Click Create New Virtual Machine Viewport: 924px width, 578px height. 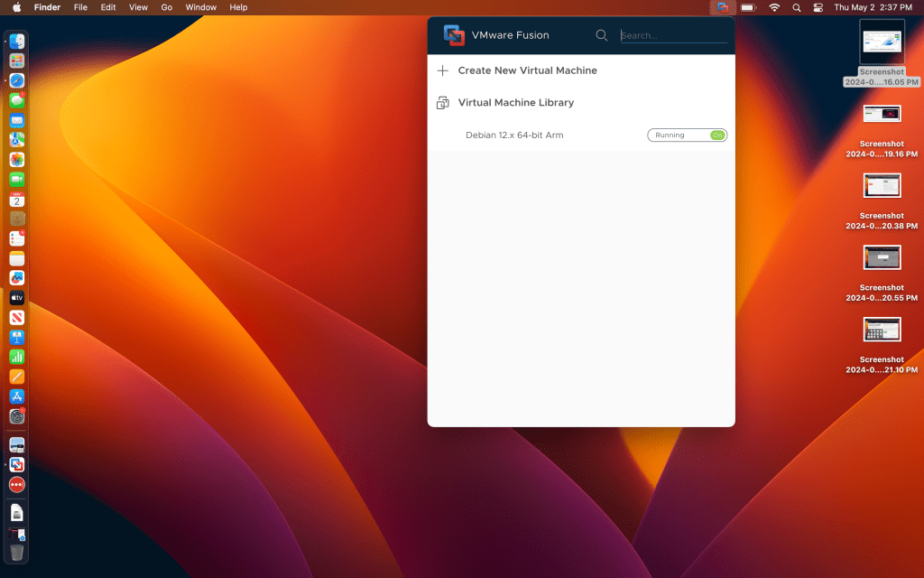527,70
